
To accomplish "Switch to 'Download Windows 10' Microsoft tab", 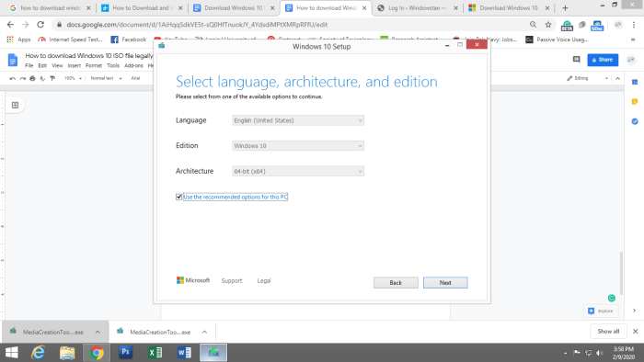I will tap(509, 7).
